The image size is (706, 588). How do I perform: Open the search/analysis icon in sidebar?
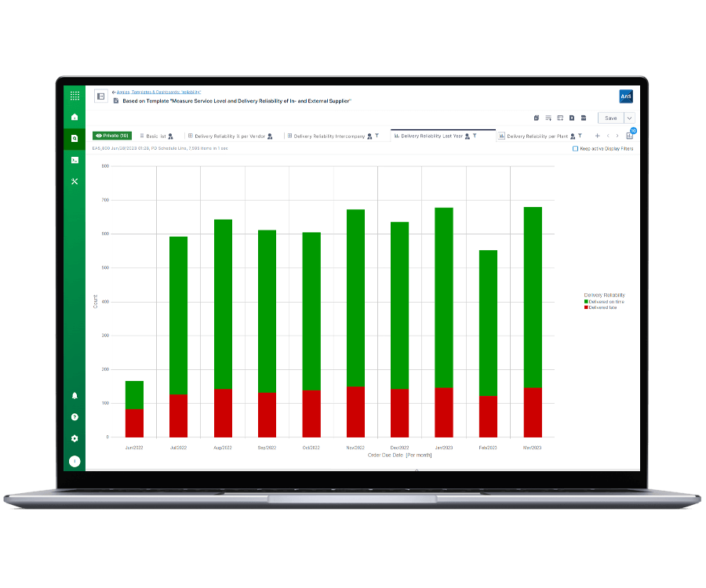coord(75,137)
